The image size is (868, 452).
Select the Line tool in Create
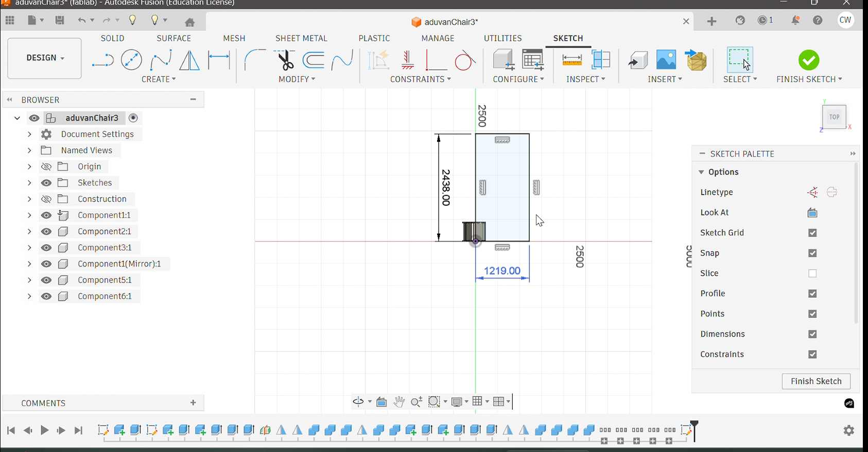point(102,60)
